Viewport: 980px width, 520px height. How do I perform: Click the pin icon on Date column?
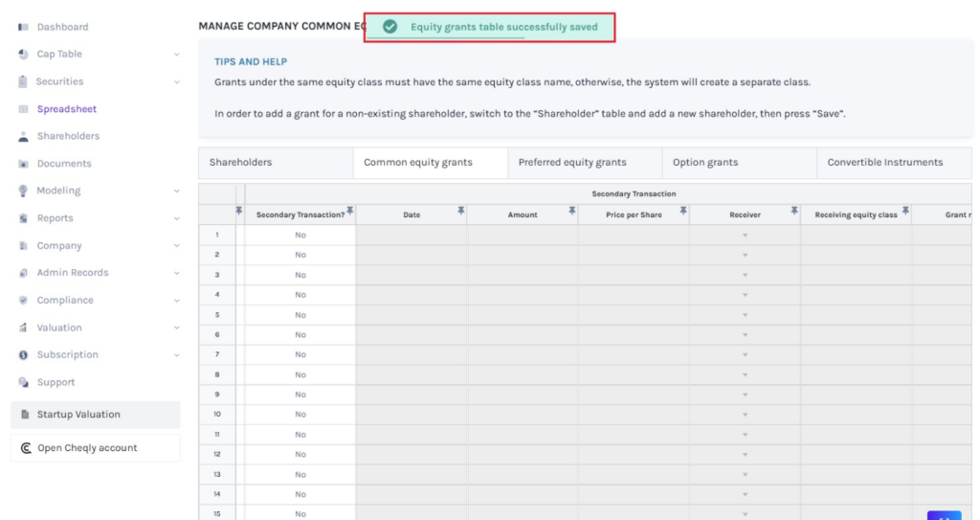(461, 211)
